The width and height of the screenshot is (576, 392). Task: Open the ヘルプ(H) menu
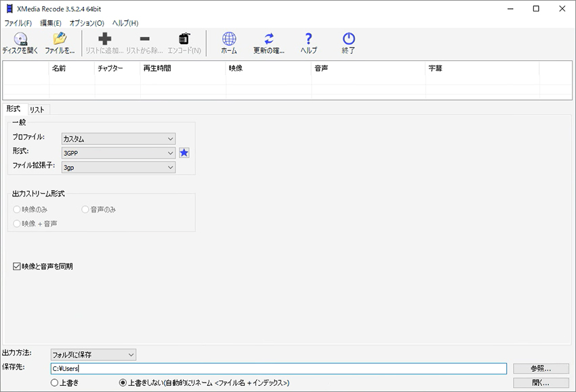pyautogui.click(x=125, y=23)
